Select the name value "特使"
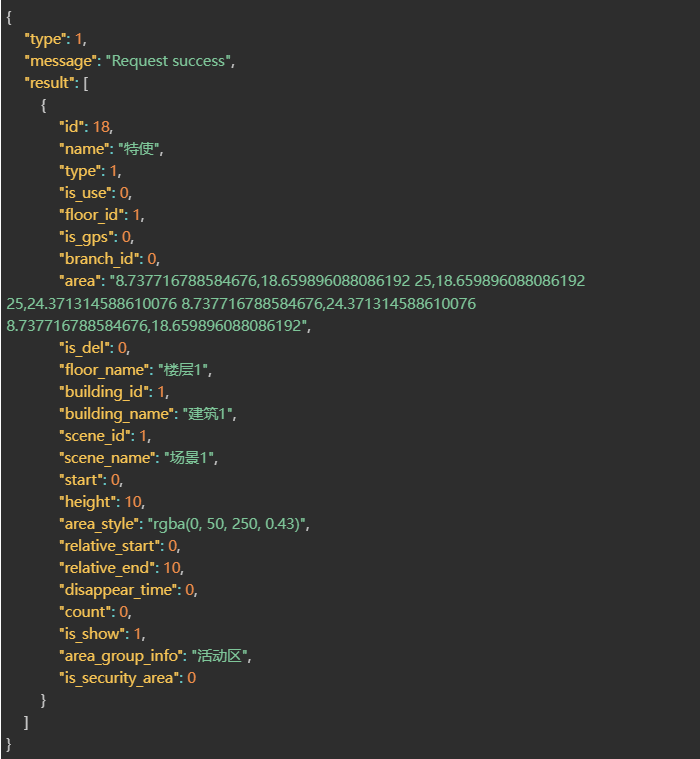This screenshot has width=700, height=759. click(x=139, y=149)
